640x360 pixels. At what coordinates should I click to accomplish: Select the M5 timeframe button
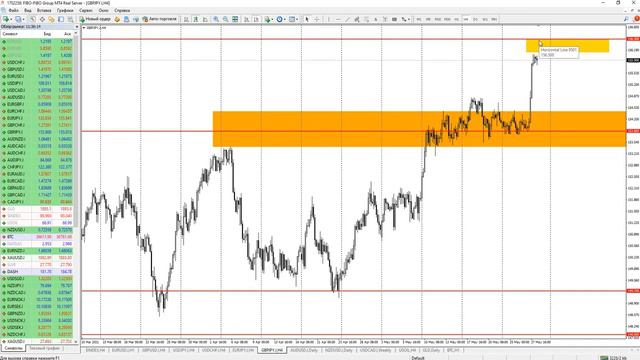click(428, 19)
